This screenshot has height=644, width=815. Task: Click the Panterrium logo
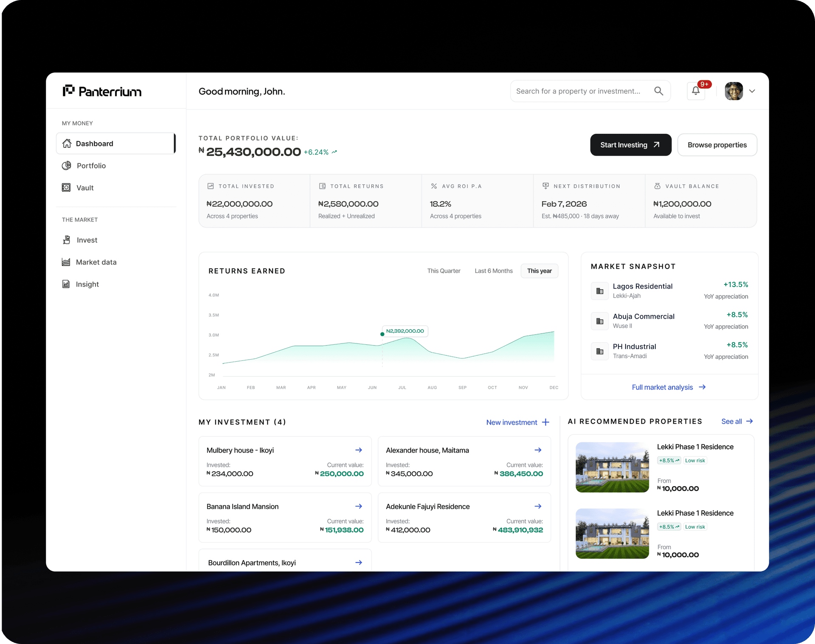coord(102,91)
